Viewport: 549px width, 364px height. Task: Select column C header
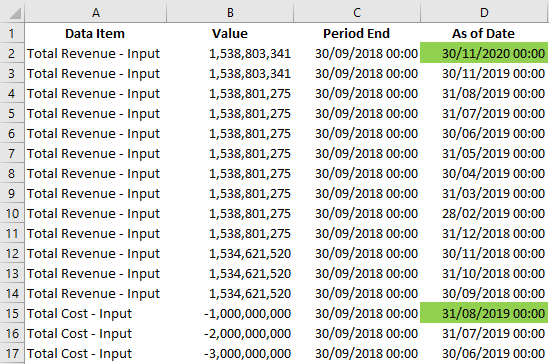357,13
